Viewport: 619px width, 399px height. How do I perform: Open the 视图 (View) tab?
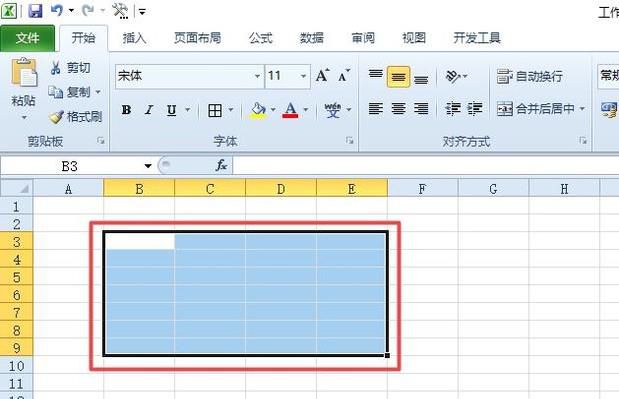point(414,38)
